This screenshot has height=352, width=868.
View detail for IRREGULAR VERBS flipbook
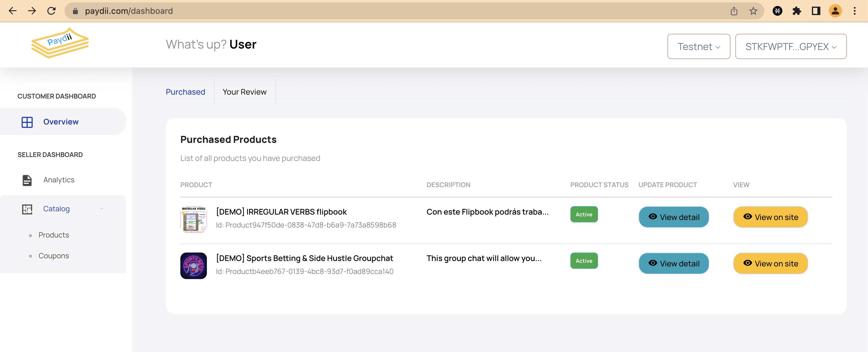[x=673, y=217]
